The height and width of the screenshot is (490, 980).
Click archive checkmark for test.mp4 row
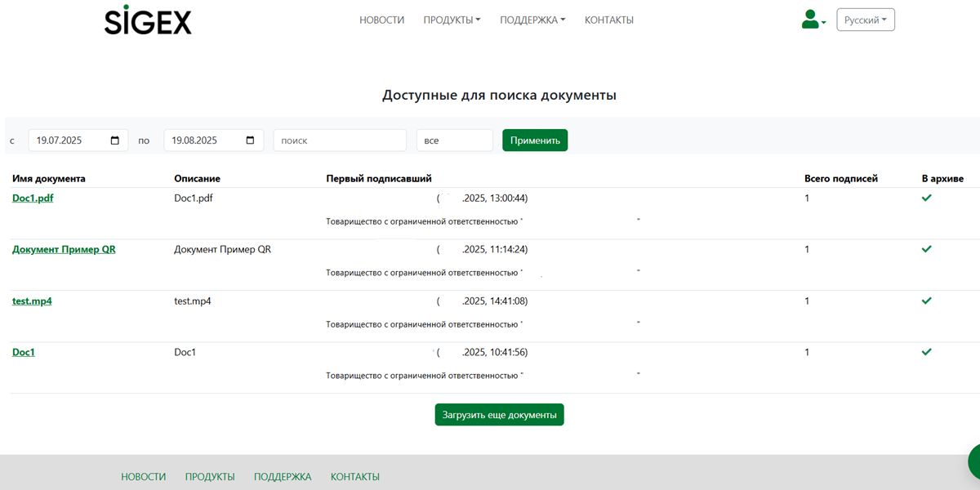(926, 301)
